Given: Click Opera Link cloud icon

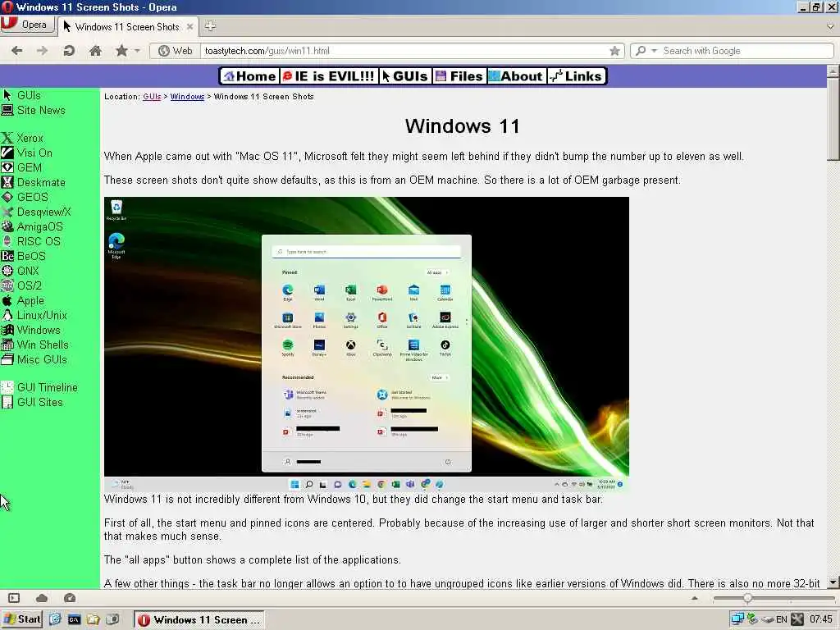Looking at the screenshot, I should 42,598.
